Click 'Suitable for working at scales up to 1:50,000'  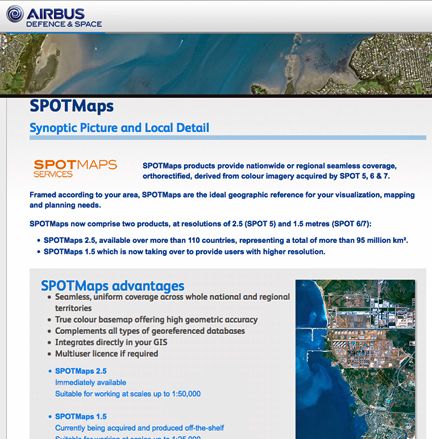coord(128,394)
